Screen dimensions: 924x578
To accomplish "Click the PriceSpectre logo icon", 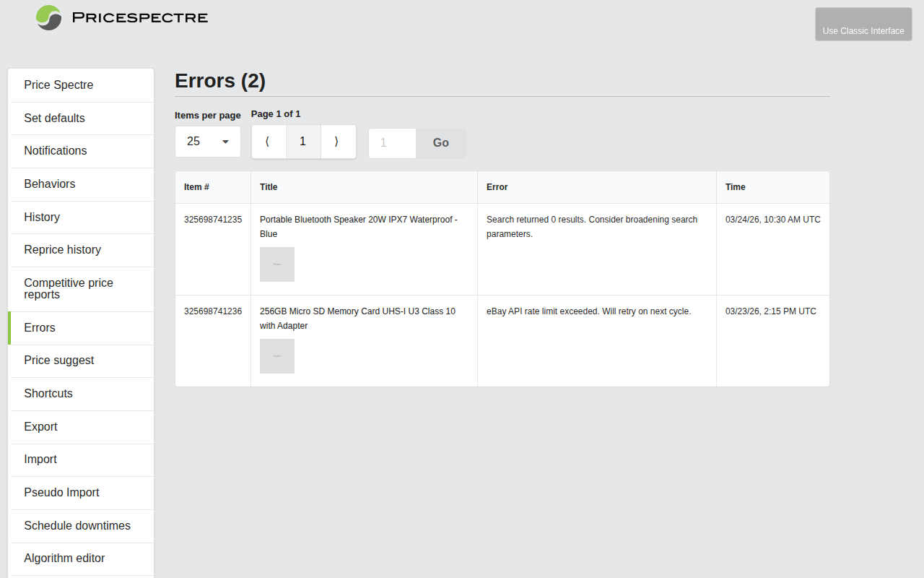I will (48, 17).
